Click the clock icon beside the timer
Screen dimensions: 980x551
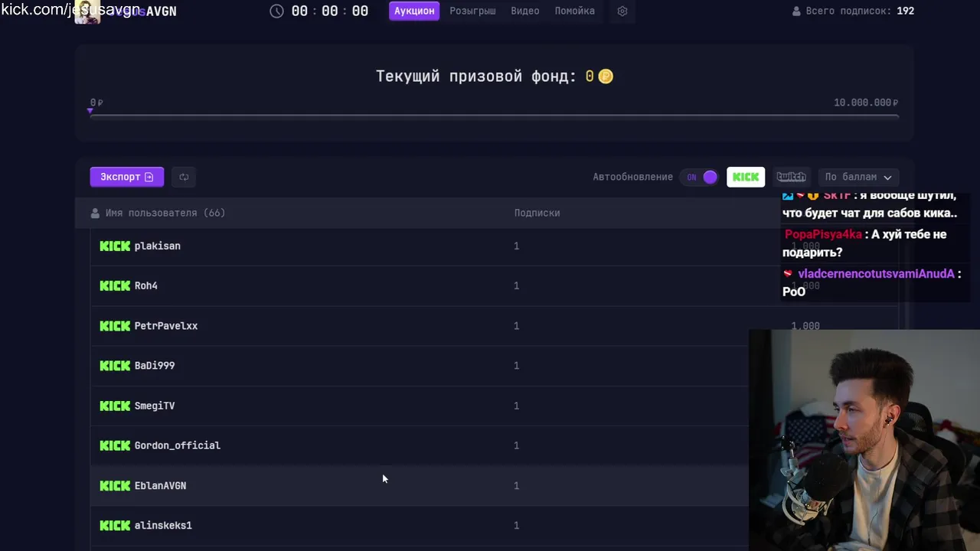(277, 11)
